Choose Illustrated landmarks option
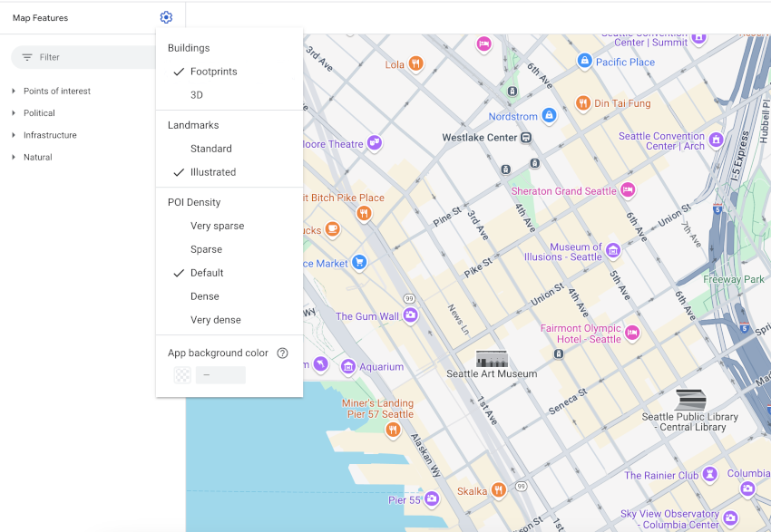This screenshot has width=771, height=532. click(x=229, y=172)
